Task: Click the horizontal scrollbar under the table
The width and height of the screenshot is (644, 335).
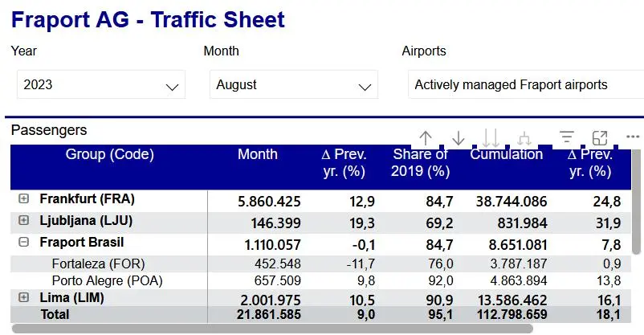Action: 272,329
